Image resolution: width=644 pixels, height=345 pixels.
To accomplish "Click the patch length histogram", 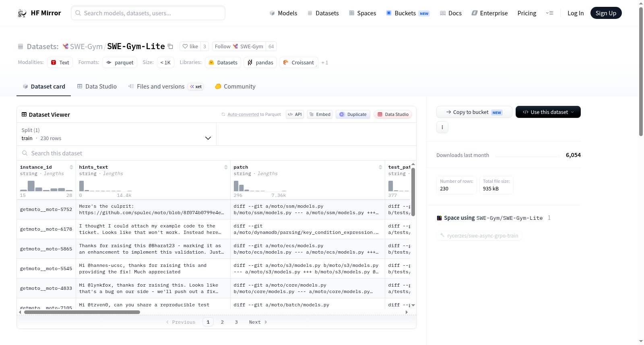I will click(x=260, y=186).
